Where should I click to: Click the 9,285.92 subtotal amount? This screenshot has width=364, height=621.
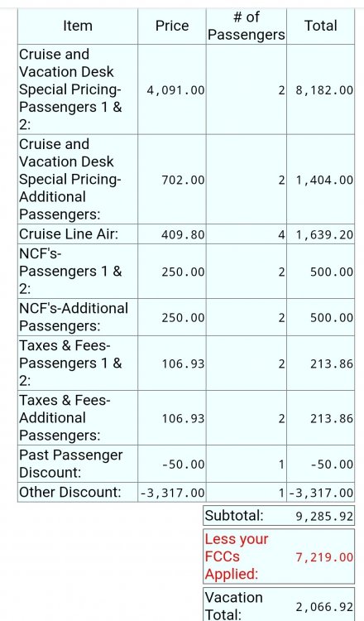click(x=324, y=516)
